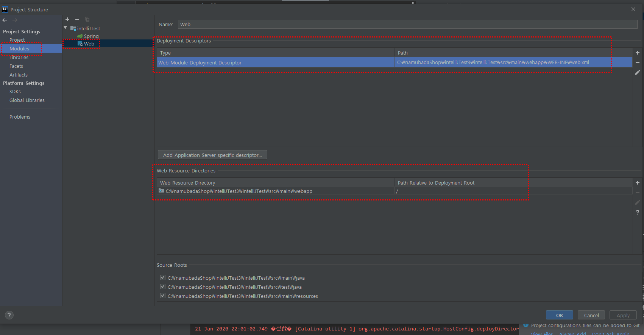Click the back navigation arrow

(5, 20)
